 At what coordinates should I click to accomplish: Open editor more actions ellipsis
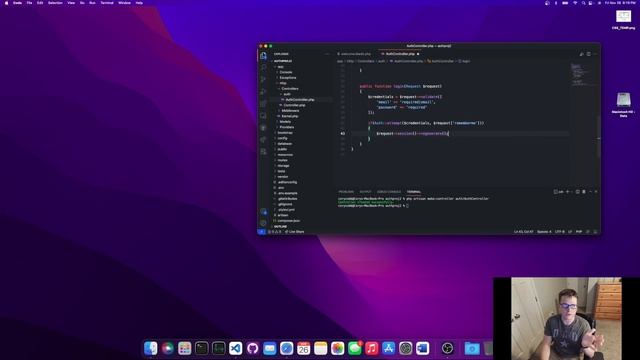click(x=595, y=54)
